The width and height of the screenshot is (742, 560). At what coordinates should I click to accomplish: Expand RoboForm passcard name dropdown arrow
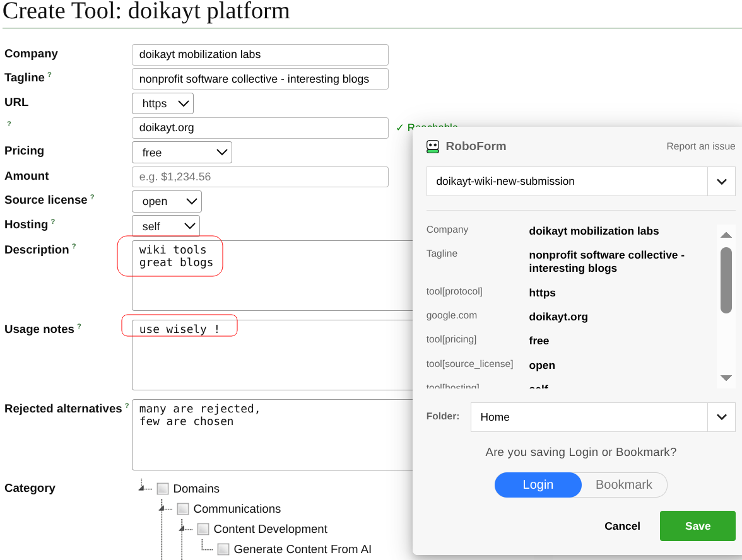click(x=721, y=182)
